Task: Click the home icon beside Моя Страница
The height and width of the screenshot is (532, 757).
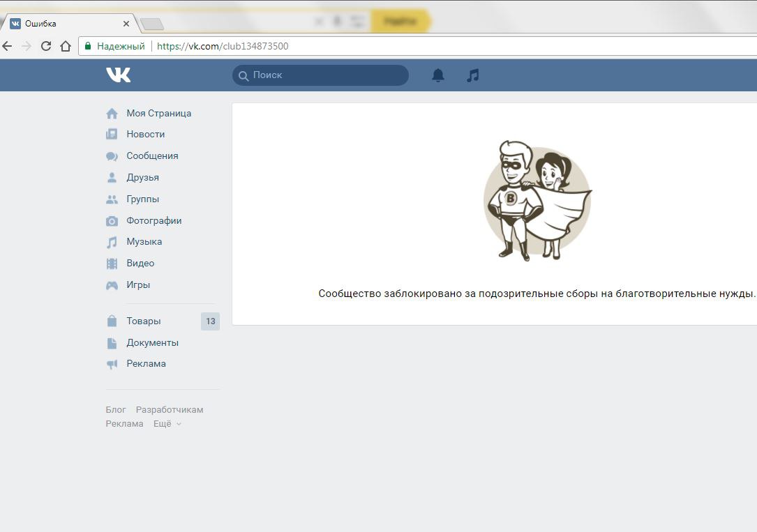Action: pos(112,114)
